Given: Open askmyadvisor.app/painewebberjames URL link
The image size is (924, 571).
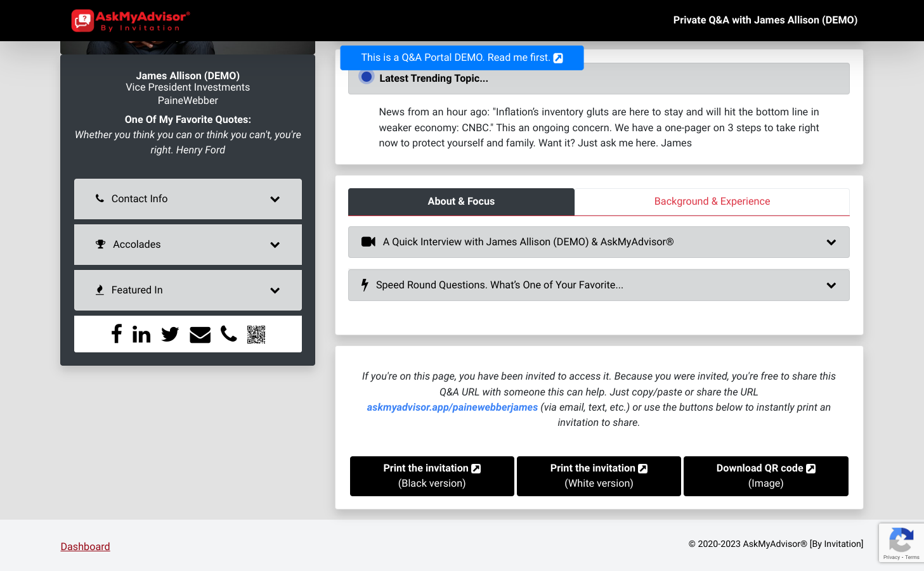Looking at the screenshot, I should tap(452, 407).
